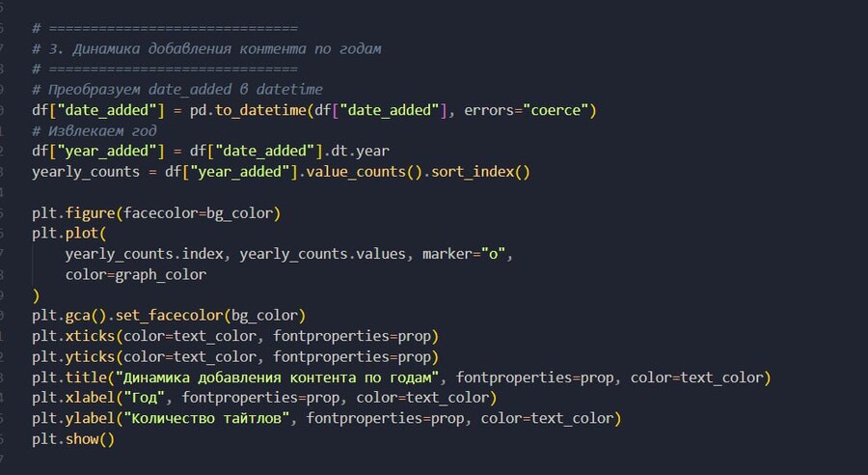
Task: Click yearly_counts.values in the plot call
Action: pos(322,254)
